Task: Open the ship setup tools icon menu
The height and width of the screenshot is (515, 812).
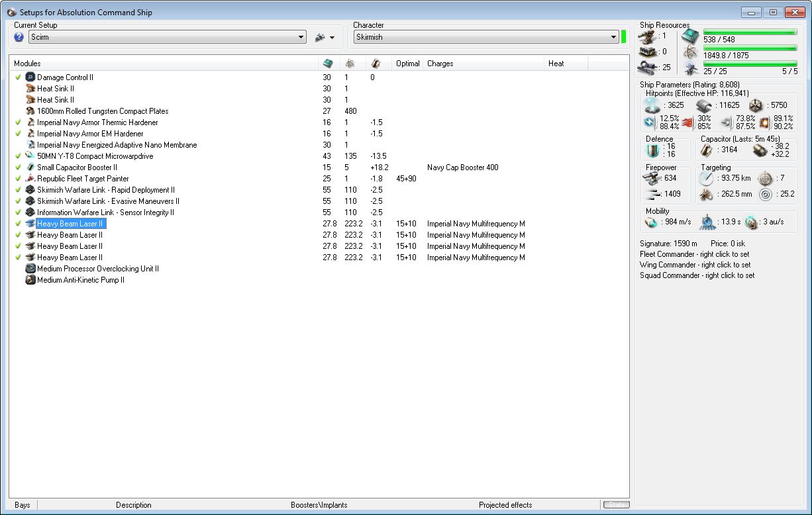Action: coord(325,38)
